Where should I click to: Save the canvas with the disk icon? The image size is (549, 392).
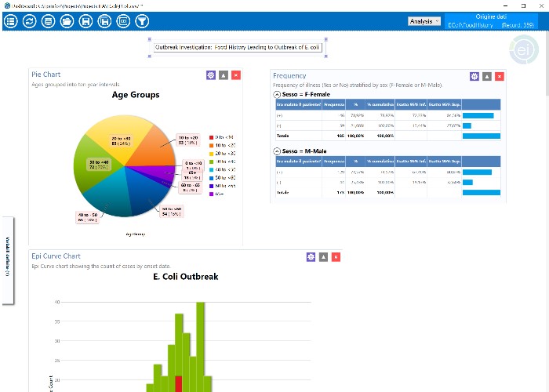[85, 21]
